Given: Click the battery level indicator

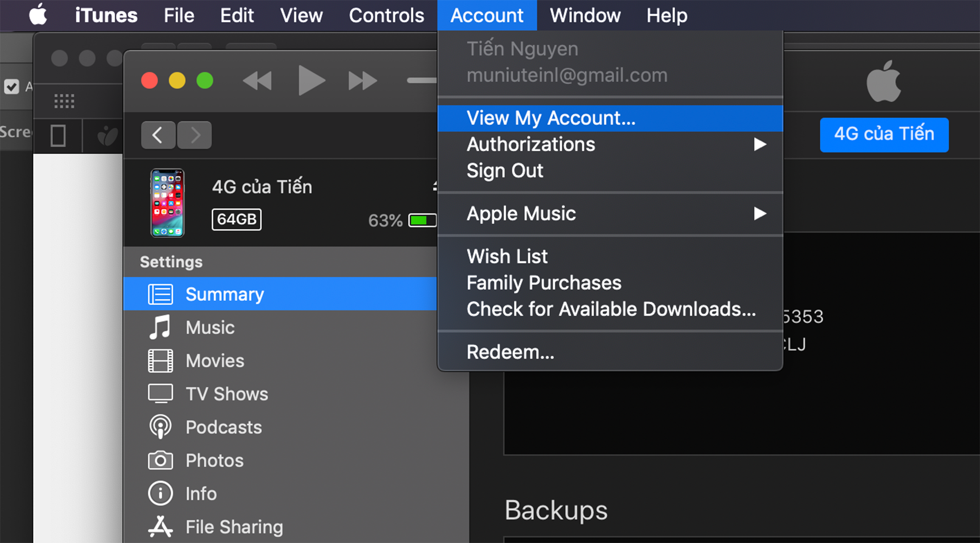Looking at the screenshot, I should 422,220.
